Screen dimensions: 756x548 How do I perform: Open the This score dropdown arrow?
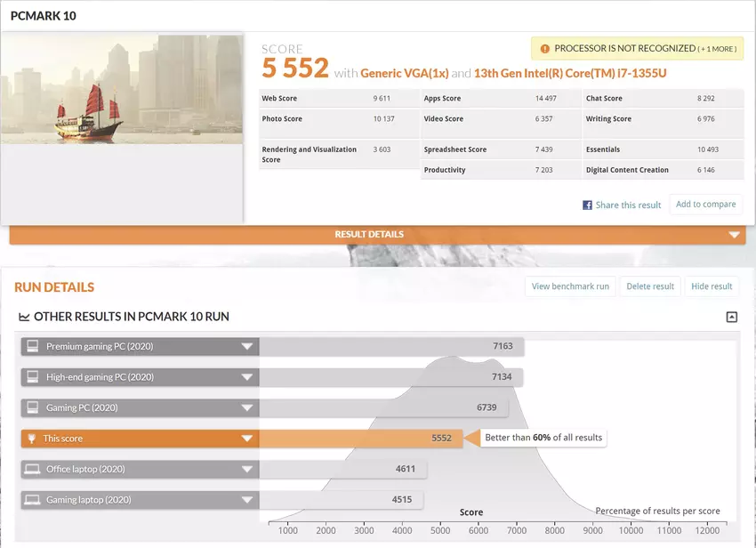point(247,438)
